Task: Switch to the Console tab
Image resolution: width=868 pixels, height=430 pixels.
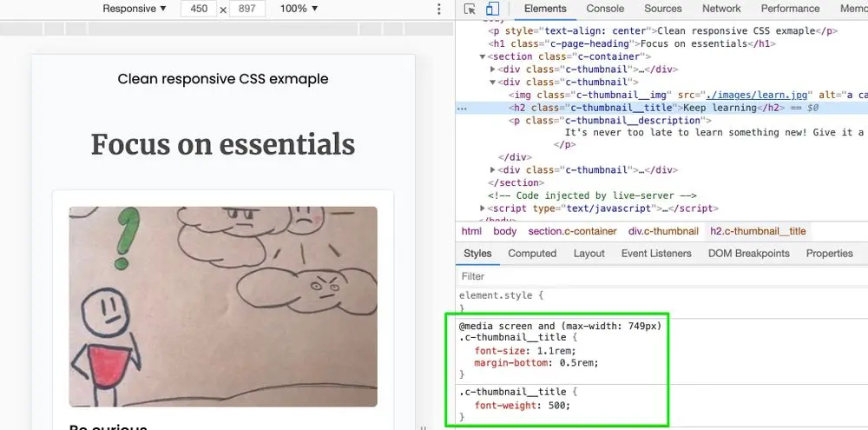Action: pos(605,9)
